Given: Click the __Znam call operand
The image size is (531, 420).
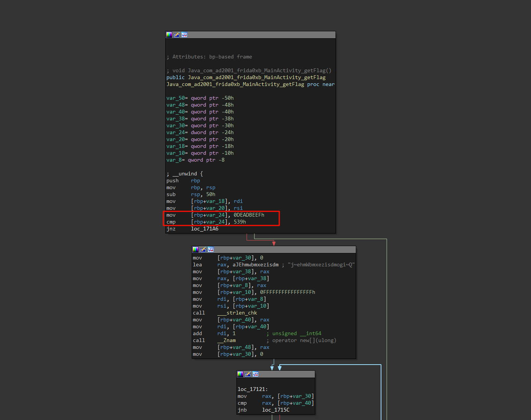Looking at the screenshot, I should (226, 341).
